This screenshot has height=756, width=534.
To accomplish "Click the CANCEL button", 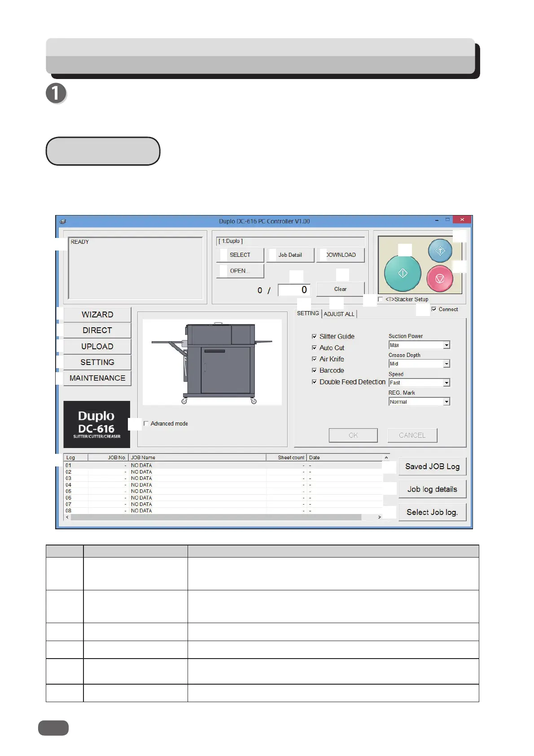I will pos(412,435).
